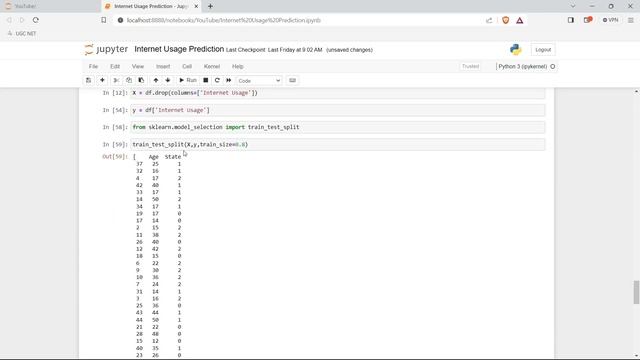Click the Python 3 (ipykernel) kernel name
This screenshot has width=640, height=360.
[522, 67]
